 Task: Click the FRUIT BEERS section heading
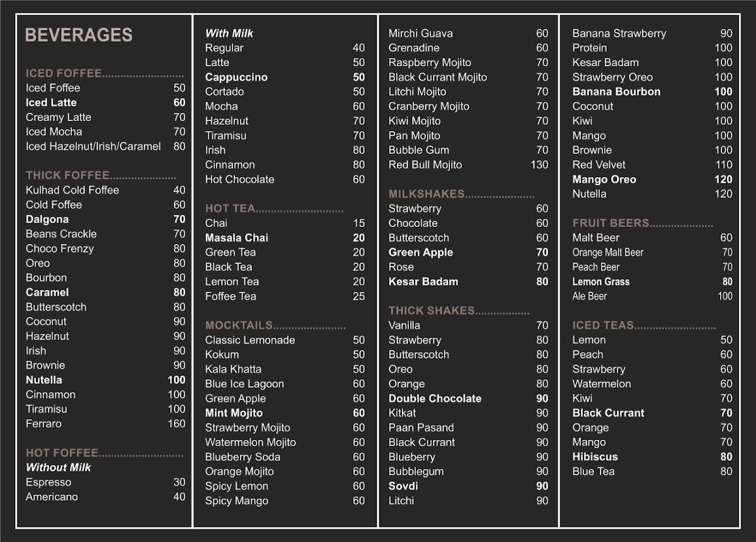click(x=610, y=223)
